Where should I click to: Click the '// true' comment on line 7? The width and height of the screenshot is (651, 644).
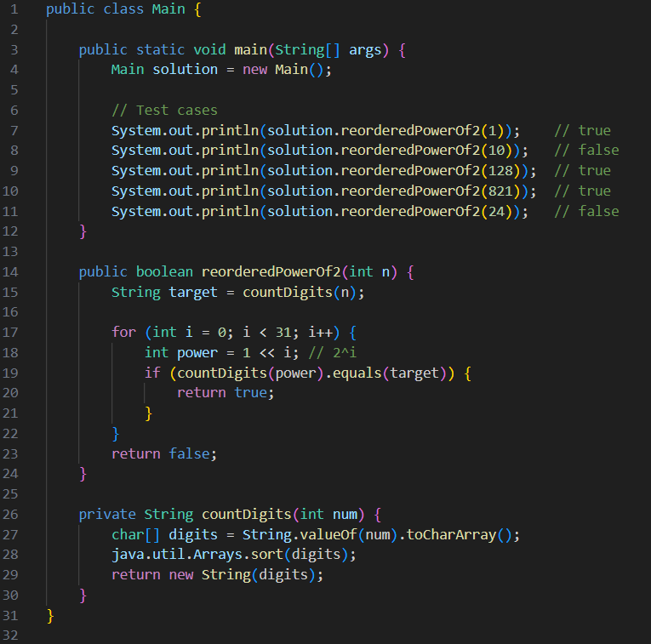582,131
